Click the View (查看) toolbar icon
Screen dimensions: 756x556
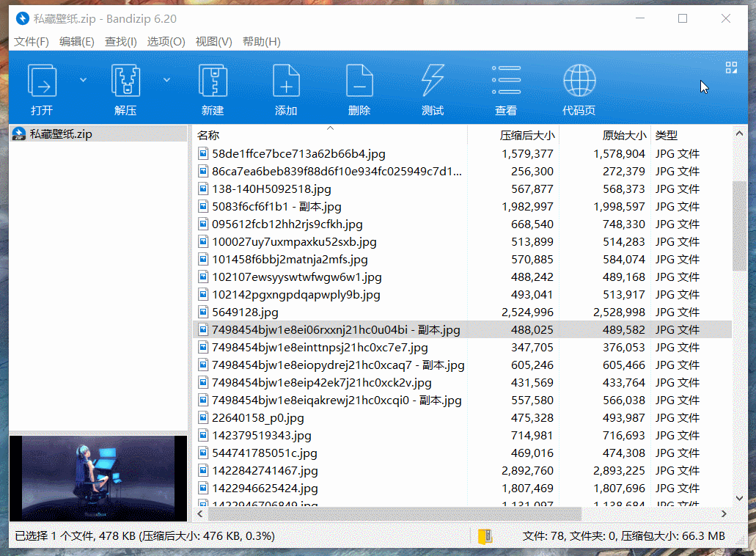pos(506,81)
